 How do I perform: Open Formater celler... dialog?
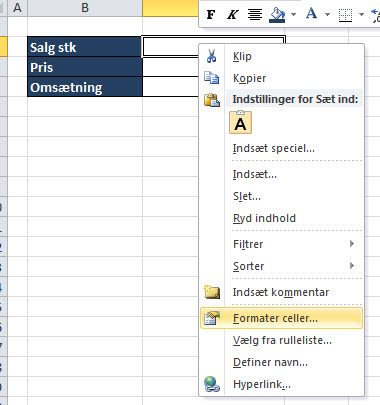pyautogui.click(x=281, y=318)
